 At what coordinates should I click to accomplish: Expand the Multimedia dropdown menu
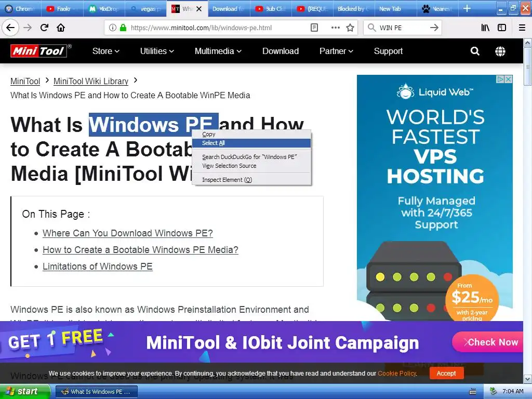pos(218,51)
